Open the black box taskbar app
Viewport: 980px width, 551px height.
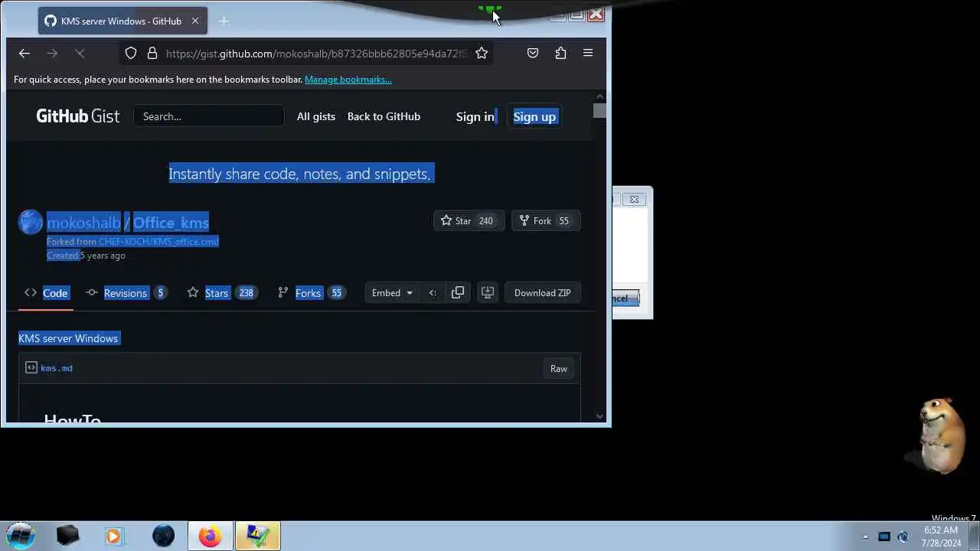tap(67, 536)
